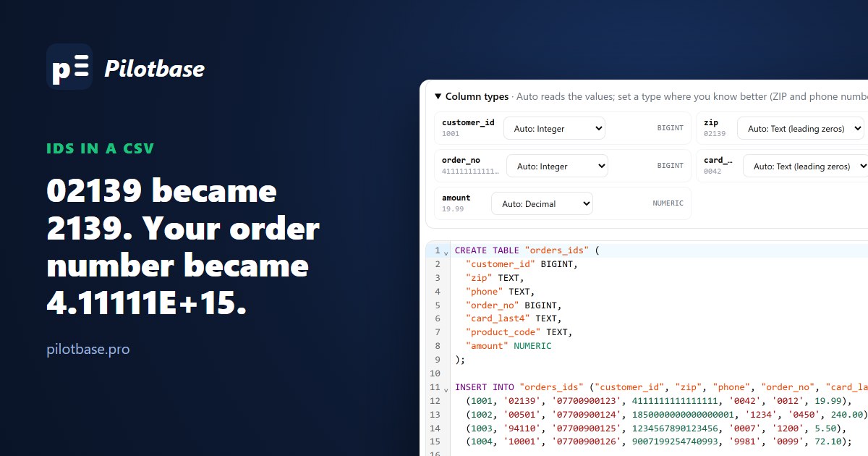
Task: Fold the CREATE TABLE block arrow
Action: click(446, 252)
